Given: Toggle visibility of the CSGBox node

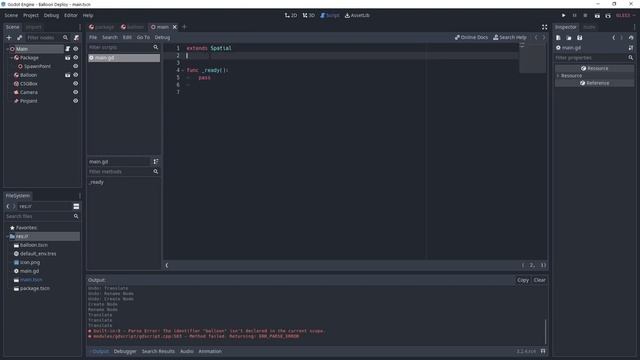Looking at the screenshot, I should (76, 84).
